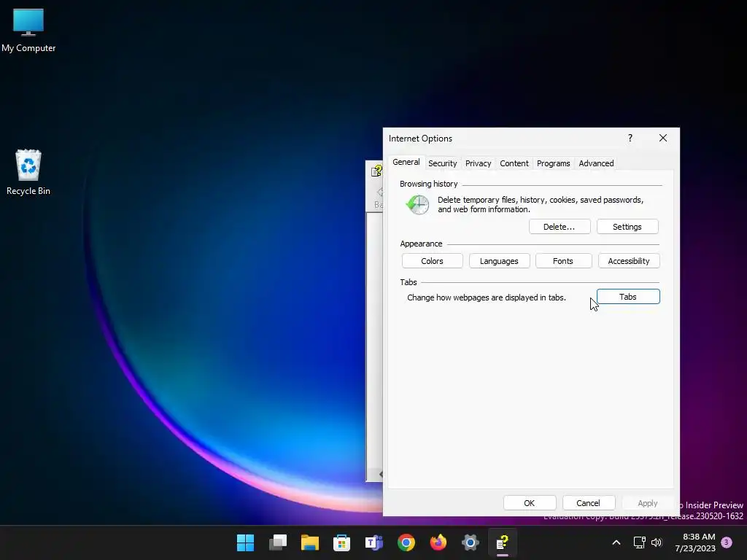Open browsing history Settings button
Screen dimensions: 747x560
[x=627, y=227]
